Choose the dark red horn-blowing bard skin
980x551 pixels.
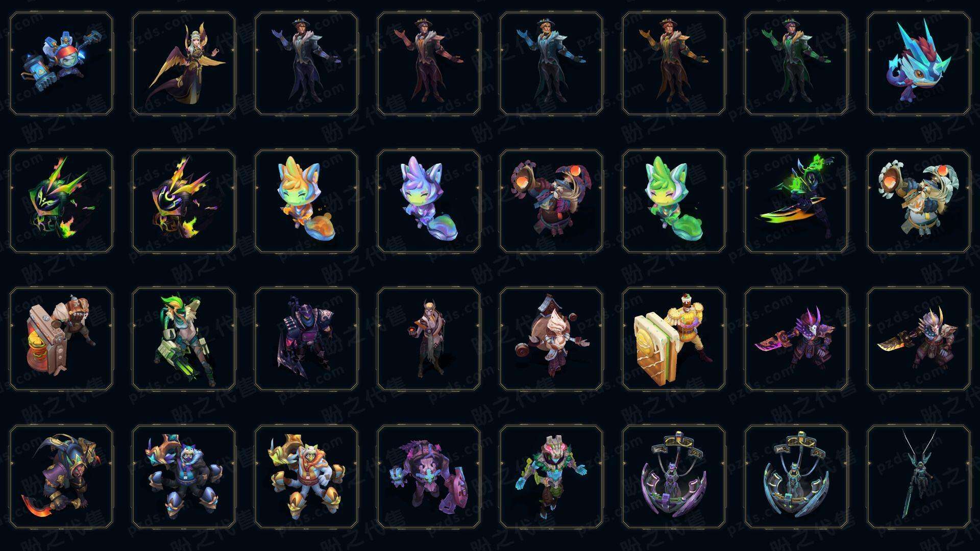click(x=551, y=201)
